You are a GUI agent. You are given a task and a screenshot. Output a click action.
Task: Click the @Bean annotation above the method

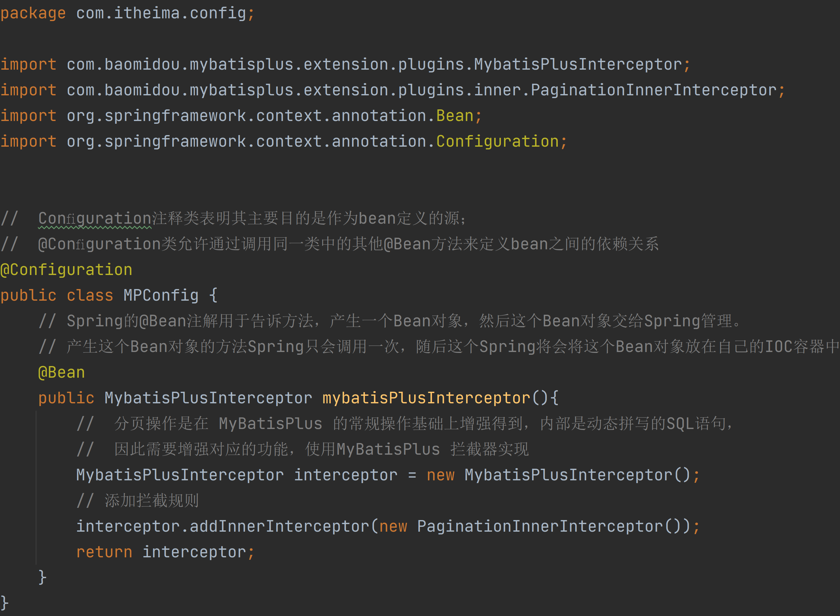coord(61,372)
